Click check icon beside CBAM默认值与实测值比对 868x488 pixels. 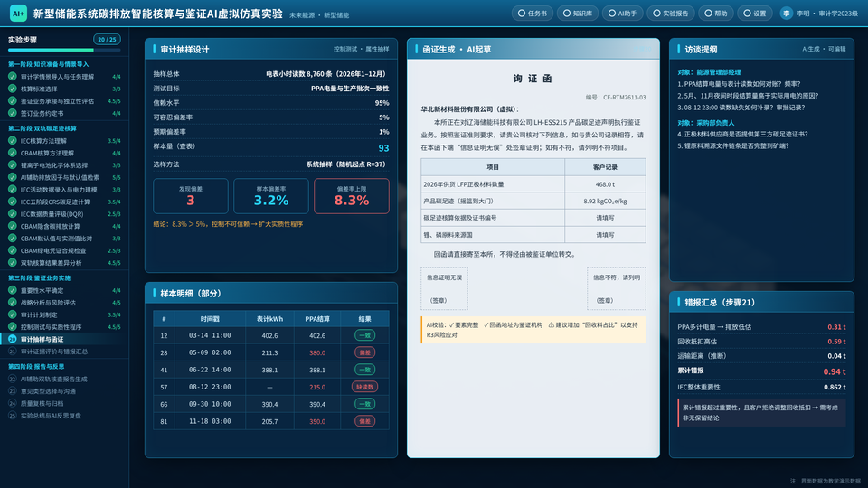click(12, 238)
